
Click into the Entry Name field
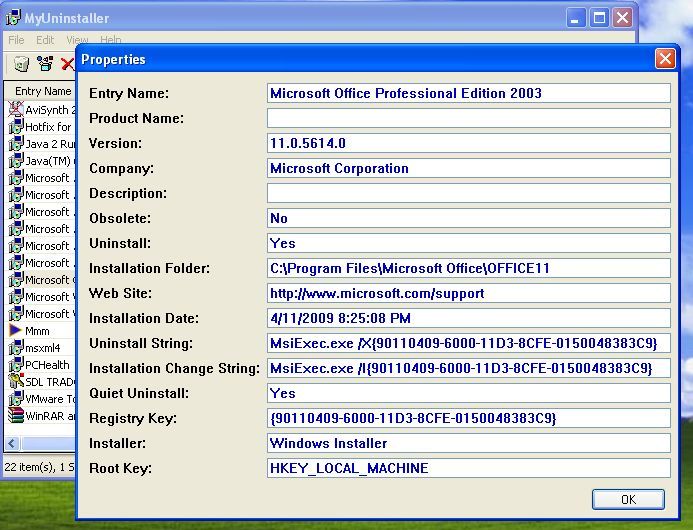point(468,93)
